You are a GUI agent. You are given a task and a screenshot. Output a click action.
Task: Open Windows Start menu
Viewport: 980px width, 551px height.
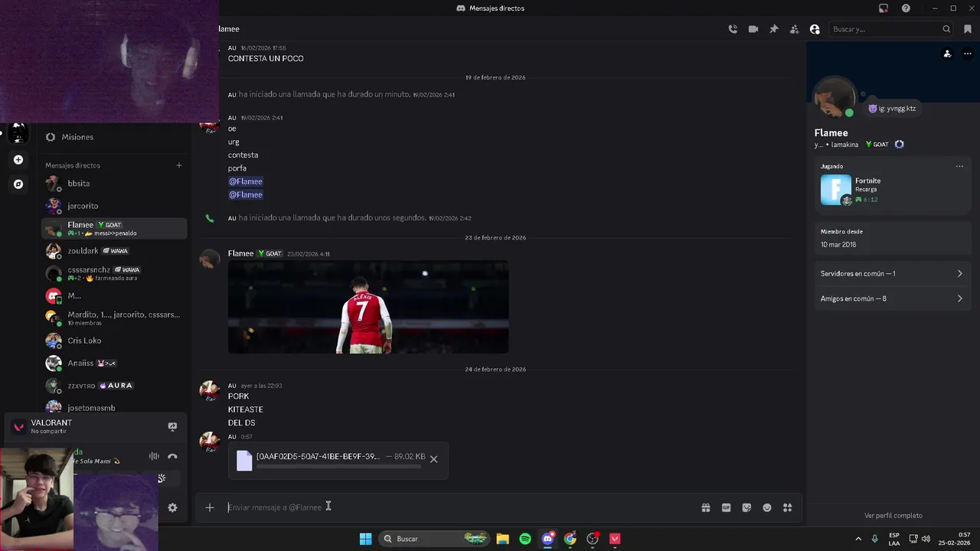[365, 539]
